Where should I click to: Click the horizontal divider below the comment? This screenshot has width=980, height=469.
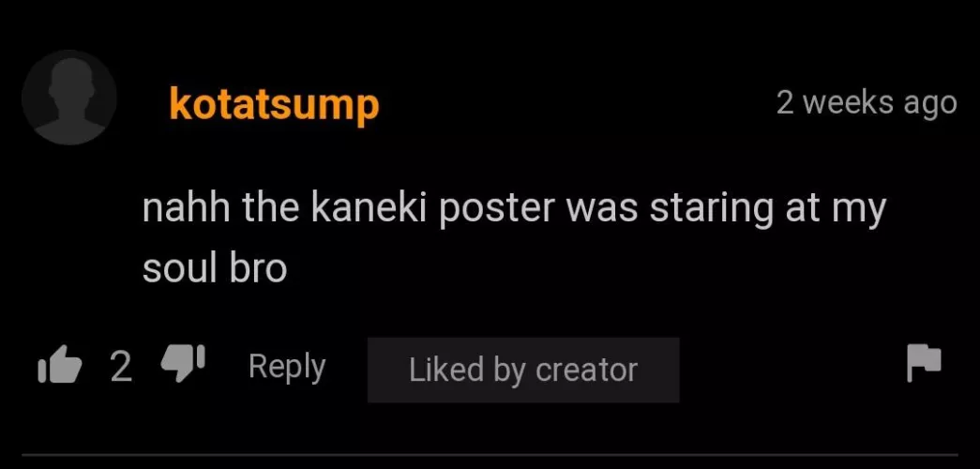click(x=490, y=455)
